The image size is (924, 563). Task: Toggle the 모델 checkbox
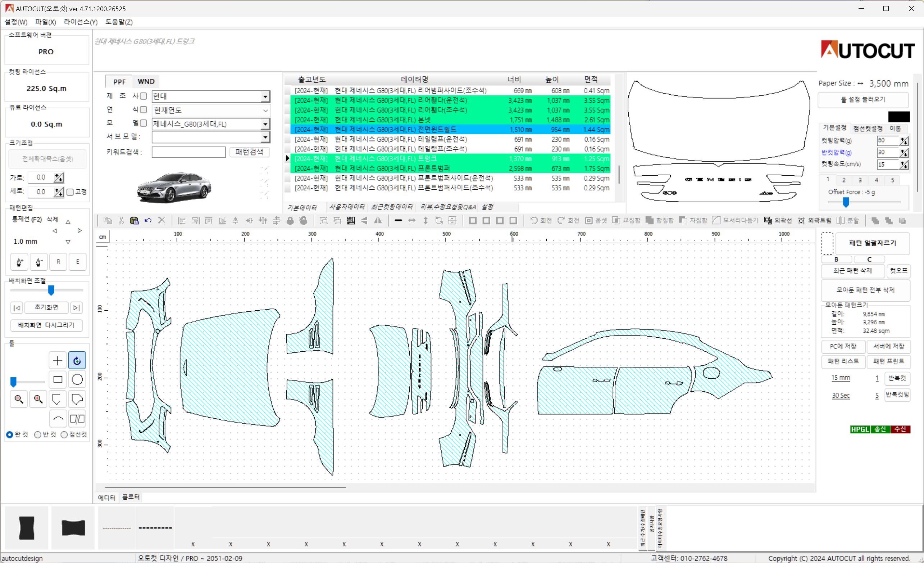pos(143,123)
